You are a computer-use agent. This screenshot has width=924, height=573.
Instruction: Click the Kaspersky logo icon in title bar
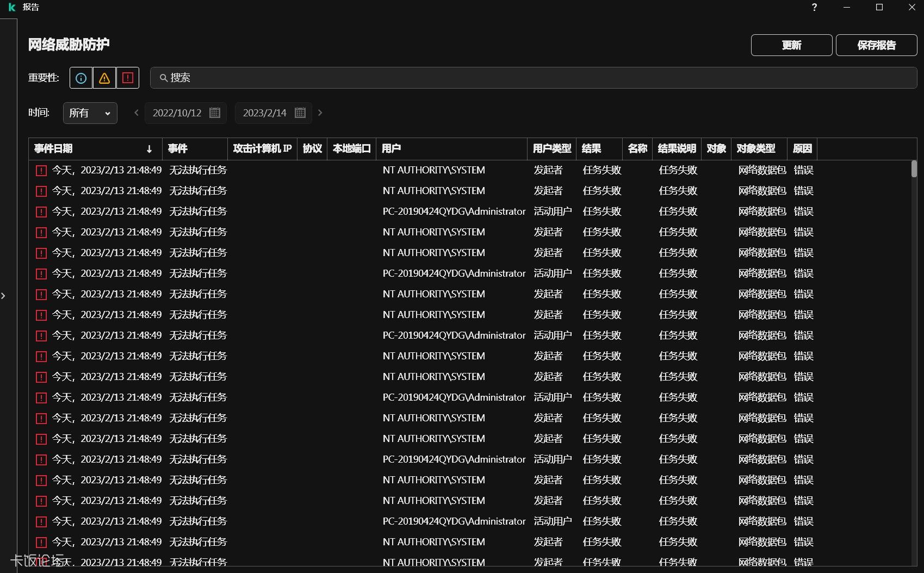coord(11,7)
